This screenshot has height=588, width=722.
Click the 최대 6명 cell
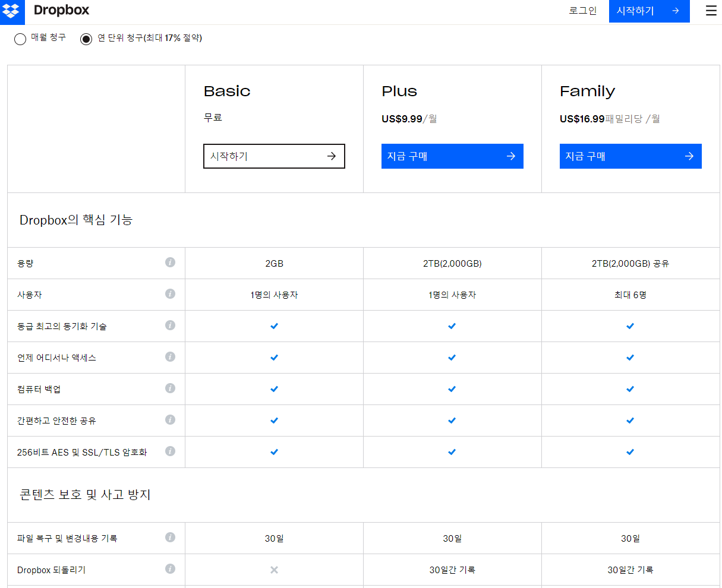click(x=630, y=295)
